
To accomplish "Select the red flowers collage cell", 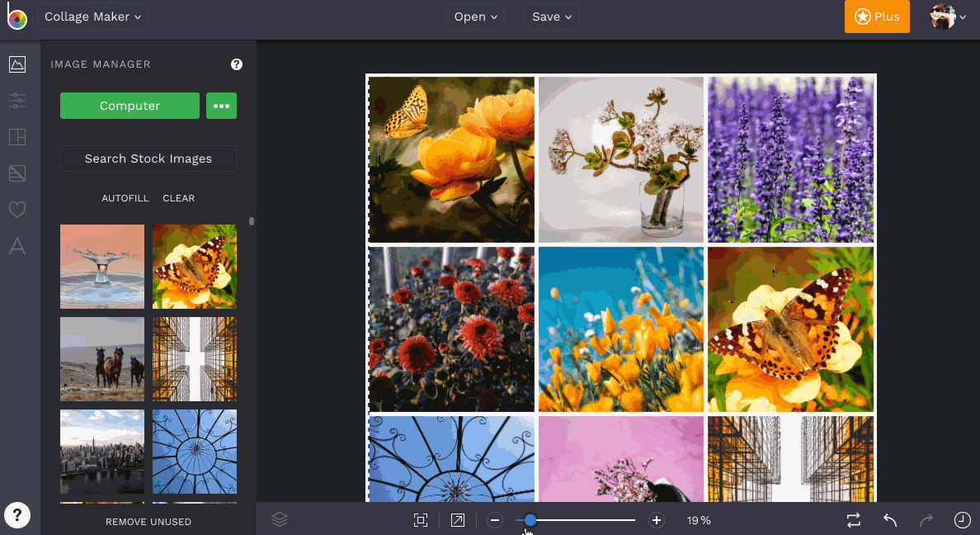I will [451, 329].
